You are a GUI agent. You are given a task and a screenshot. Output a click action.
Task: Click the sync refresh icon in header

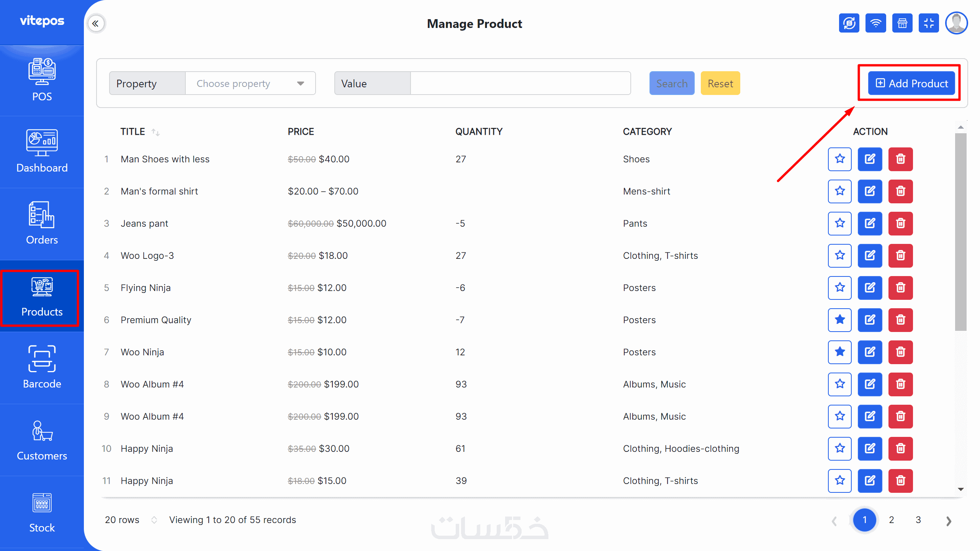(x=849, y=23)
